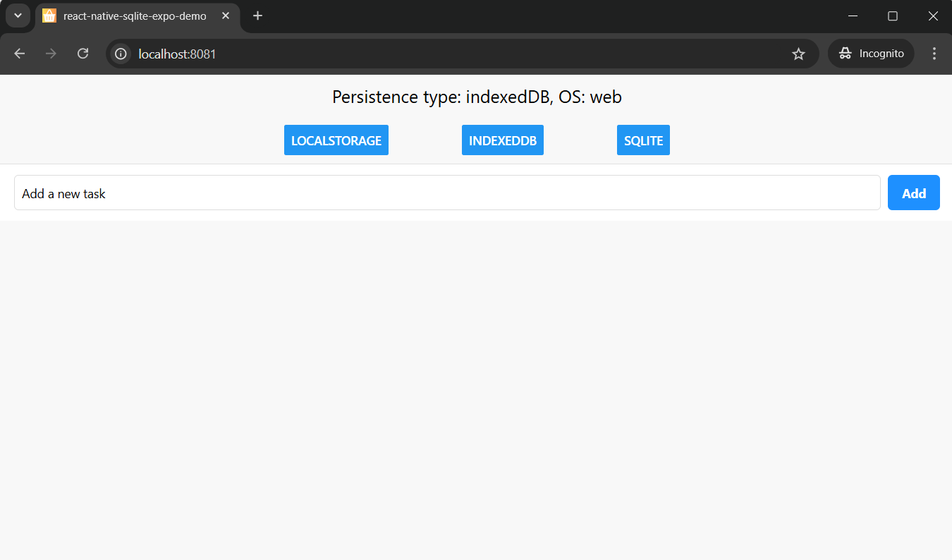952x560 pixels.
Task: Click the Add task button
Action: click(914, 193)
